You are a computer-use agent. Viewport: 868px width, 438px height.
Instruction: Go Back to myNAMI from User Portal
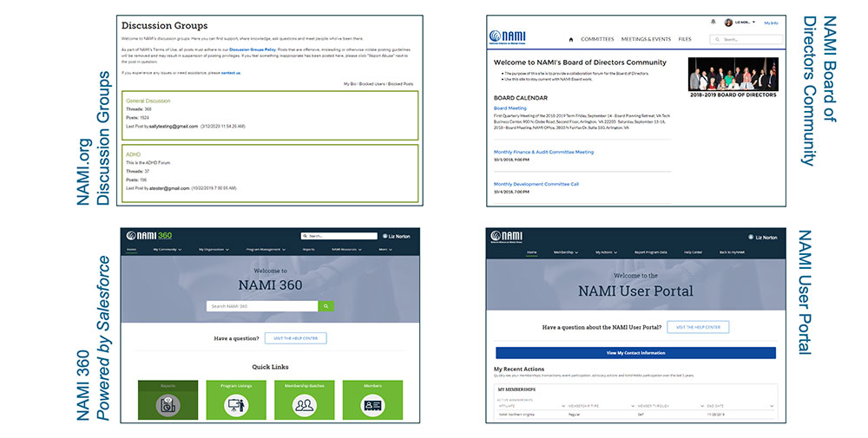tap(732, 252)
